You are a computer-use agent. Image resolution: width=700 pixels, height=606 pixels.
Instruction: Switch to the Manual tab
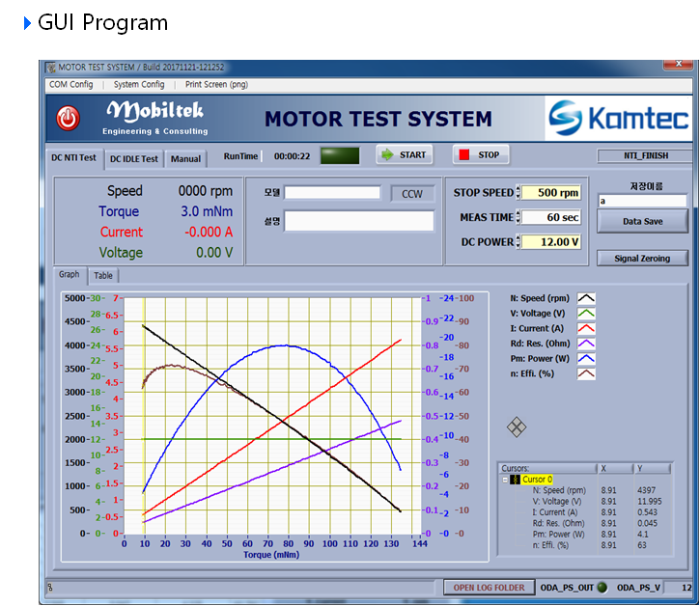click(185, 159)
